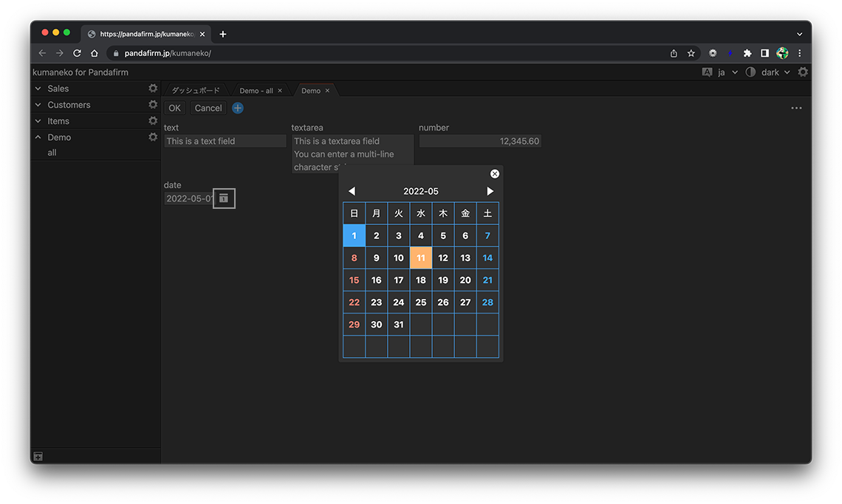This screenshot has height=504, width=842.
Task: Click the blue plus add icon
Action: pos(238,108)
